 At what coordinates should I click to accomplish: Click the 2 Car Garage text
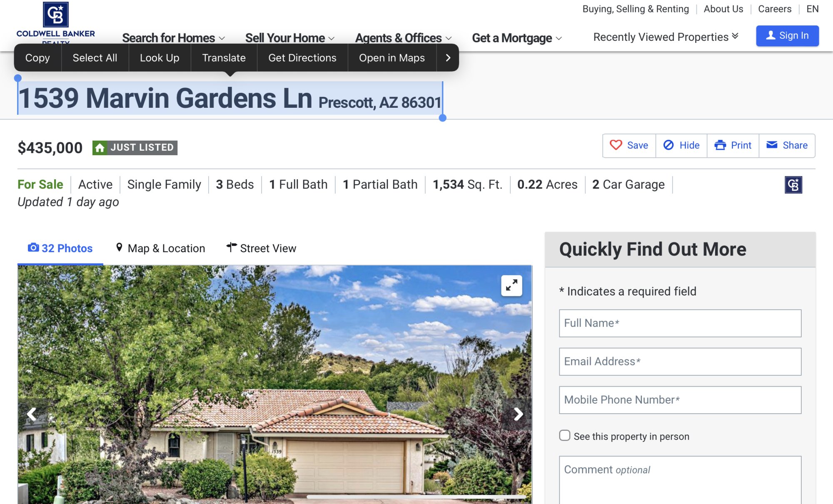[628, 184]
